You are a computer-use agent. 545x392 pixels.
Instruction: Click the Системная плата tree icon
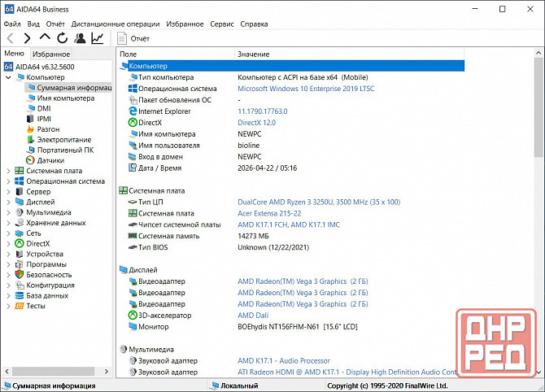pos(20,171)
